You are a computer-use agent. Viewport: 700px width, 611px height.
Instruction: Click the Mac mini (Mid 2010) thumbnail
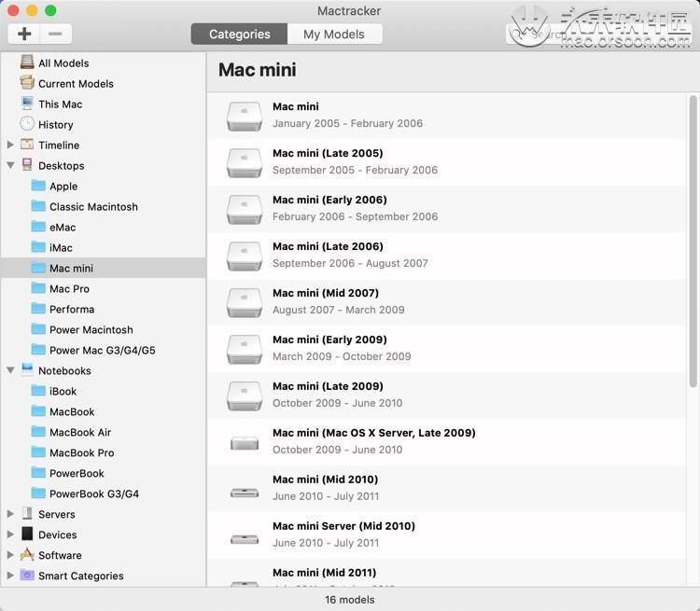coord(245,491)
